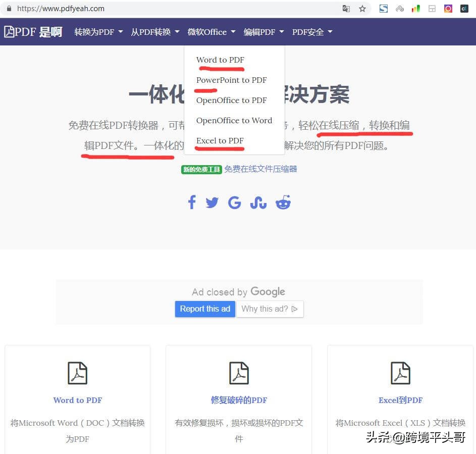Share the page on StumbleUpon
The height and width of the screenshot is (454, 476).
pyautogui.click(x=258, y=203)
